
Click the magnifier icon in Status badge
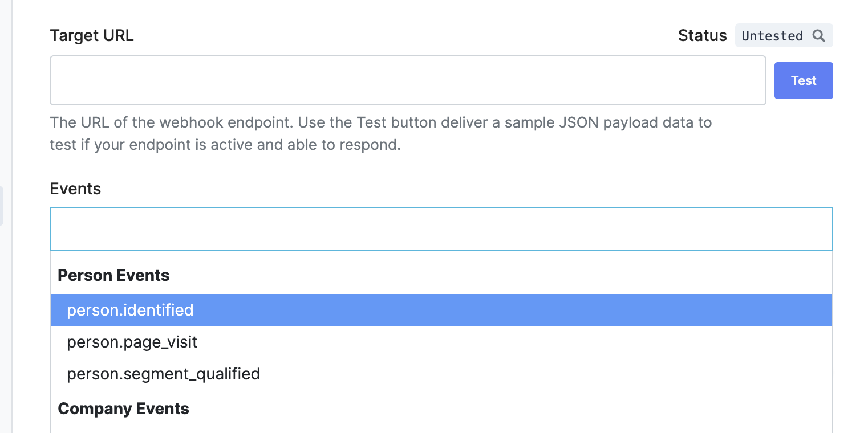tap(819, 36)
